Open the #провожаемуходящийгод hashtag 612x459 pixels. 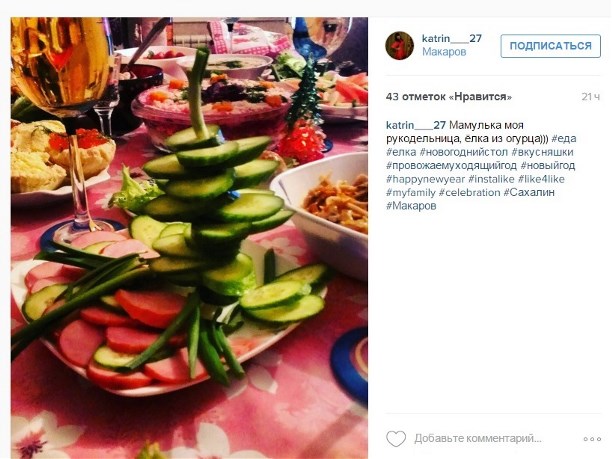(451, 165)
